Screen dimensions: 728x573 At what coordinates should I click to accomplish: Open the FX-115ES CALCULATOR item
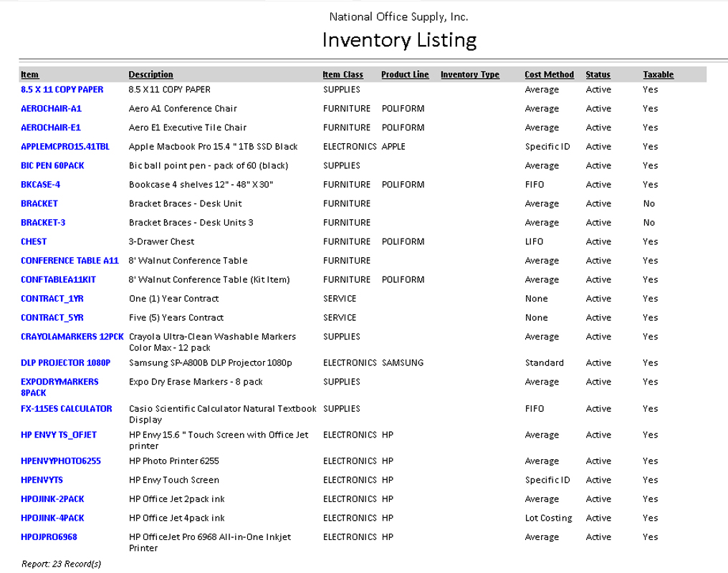pyautogui.click(x=67, y=409)
